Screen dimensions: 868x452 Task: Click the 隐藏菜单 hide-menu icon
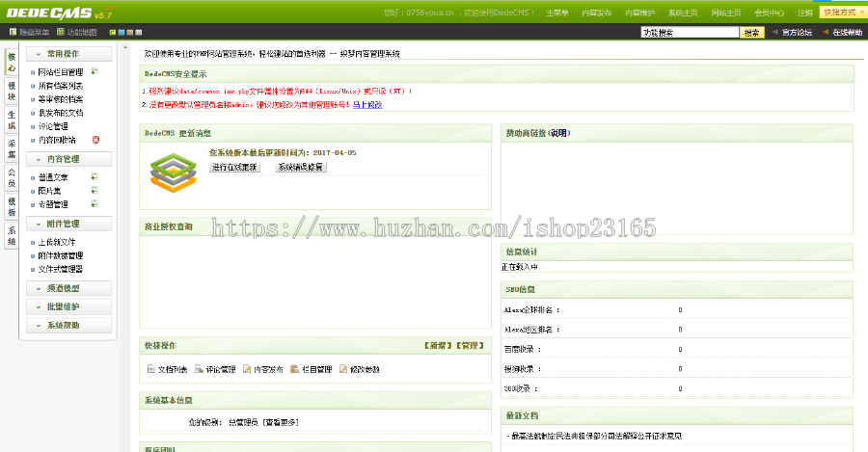[13, 32]
